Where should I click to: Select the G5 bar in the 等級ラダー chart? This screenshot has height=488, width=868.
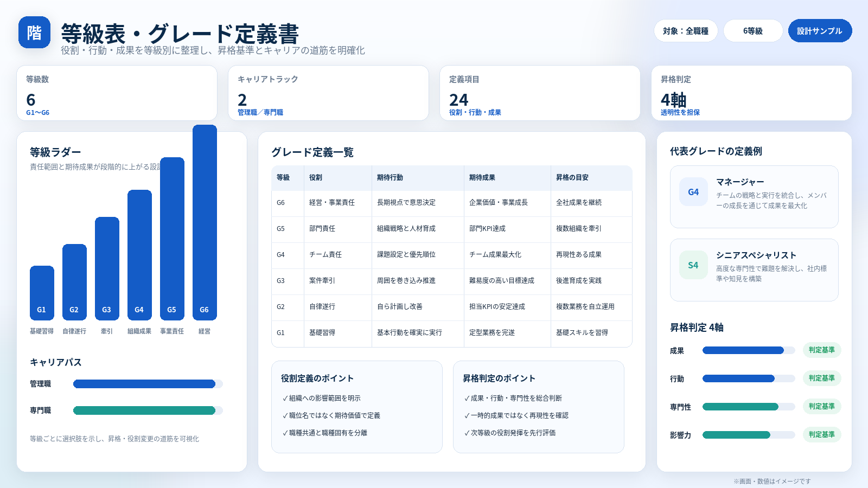tap(172, 239)
